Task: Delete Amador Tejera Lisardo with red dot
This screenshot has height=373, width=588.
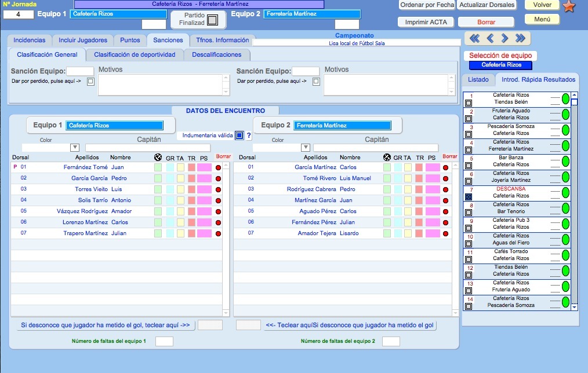Action: click(445, 233)
